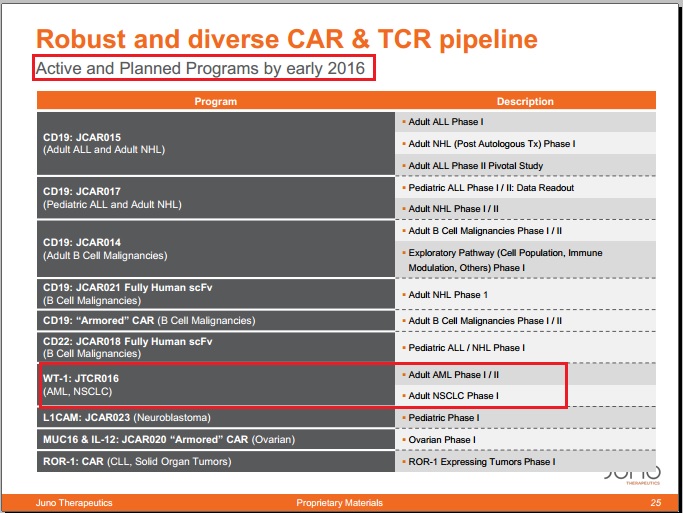Click the orange bullet beside Adult ALL Phase I
Image resolution: width=683 pixels, height=513 pixels.
tap(403, 122)
